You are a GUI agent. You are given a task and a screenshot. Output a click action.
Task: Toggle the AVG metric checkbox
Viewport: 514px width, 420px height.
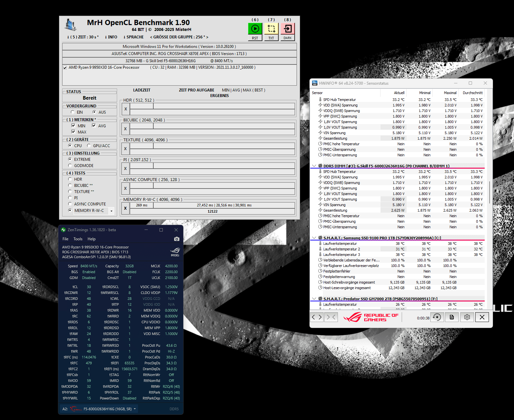(x=94, y=126)
